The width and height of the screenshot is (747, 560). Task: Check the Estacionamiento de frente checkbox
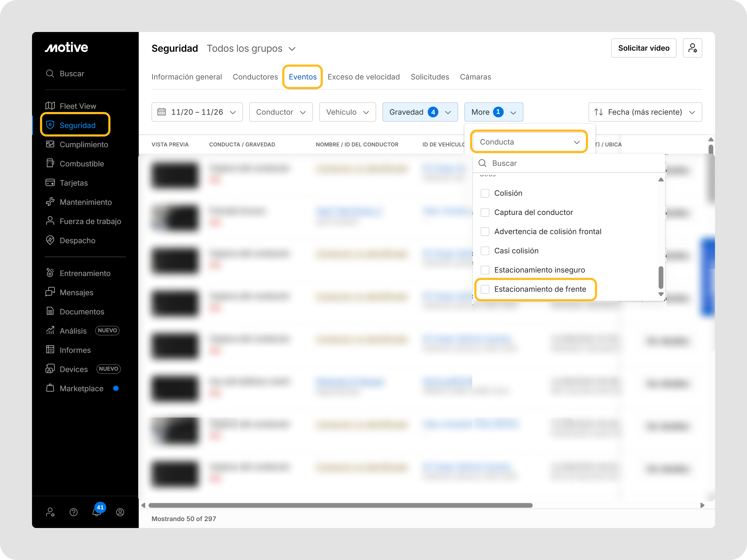485,289
